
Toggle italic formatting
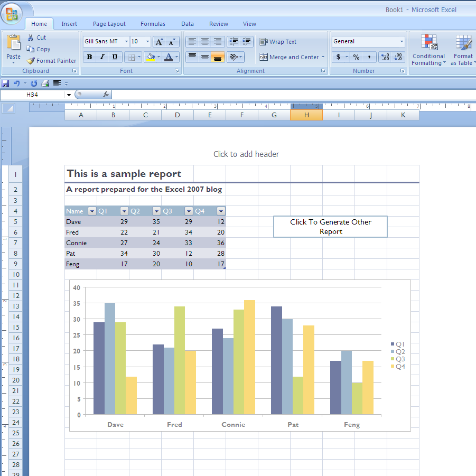point(102,57)
